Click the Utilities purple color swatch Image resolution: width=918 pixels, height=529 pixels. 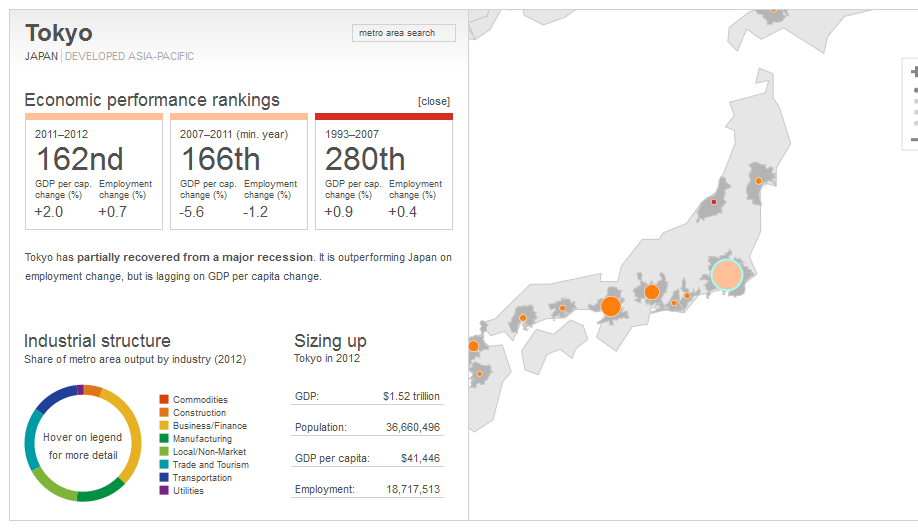pyautogui.click(x=164, y=491)
